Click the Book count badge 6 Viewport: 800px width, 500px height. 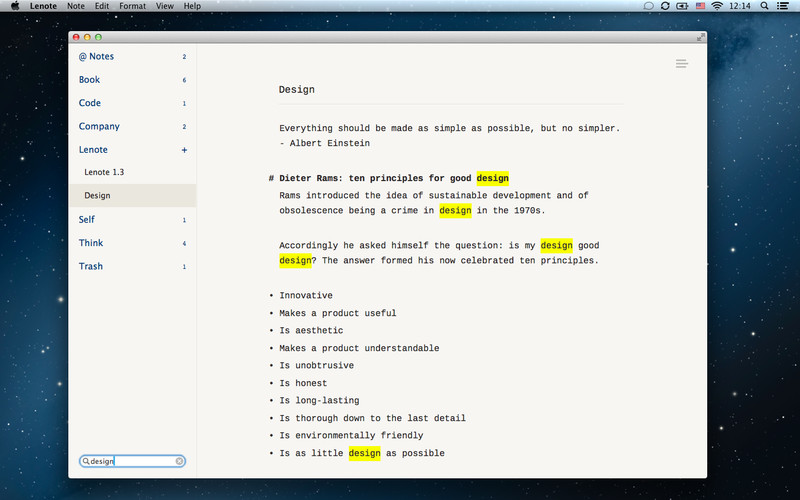184,80
